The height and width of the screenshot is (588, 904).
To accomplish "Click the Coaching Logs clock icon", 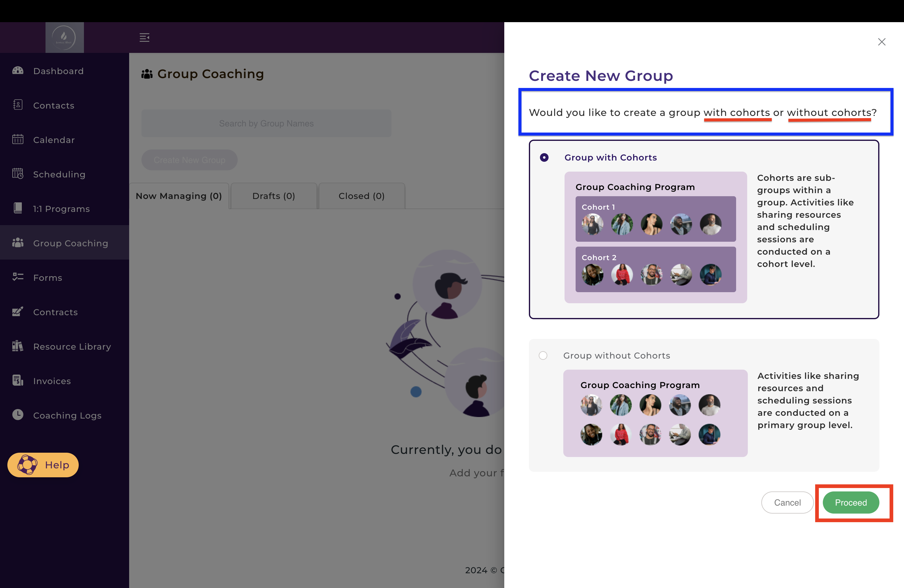I will pyautogui.click(x=18, y=415).
